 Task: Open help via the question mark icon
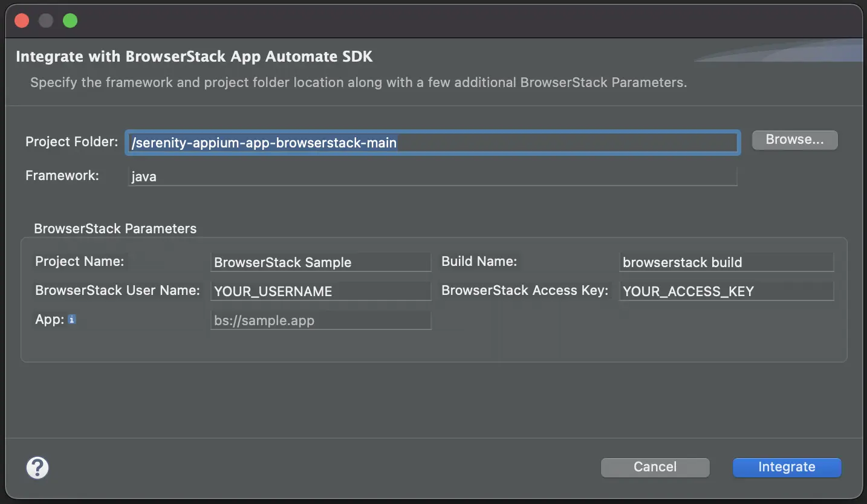click(37, 468)
